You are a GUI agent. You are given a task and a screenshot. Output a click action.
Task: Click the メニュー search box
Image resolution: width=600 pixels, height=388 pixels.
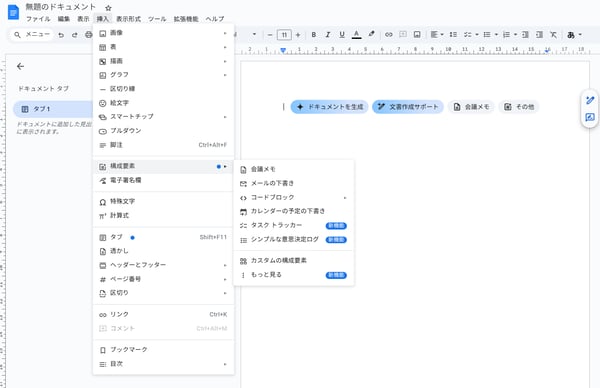(31, 34)
